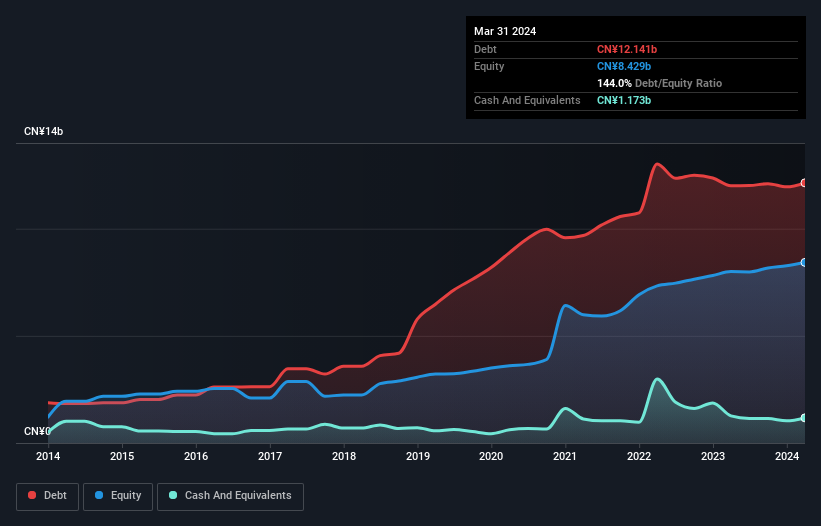Click the Mar 31 2024 tooltip date
This screenshot has width=821, height=526.
click(505, 31)
